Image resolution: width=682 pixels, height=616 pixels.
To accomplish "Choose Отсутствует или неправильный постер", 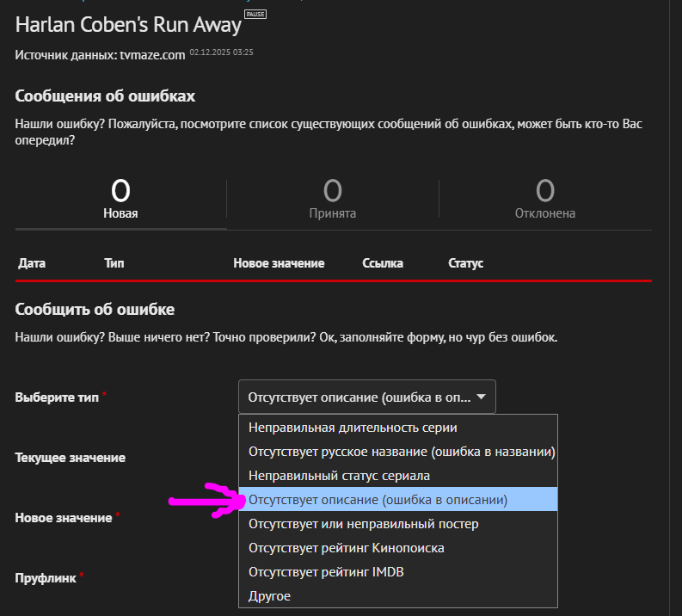I will point(363,523).
